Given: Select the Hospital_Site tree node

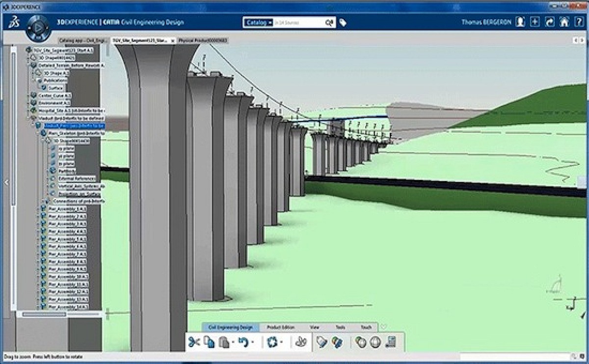Looking at the screenshot, I should point(71,111).
